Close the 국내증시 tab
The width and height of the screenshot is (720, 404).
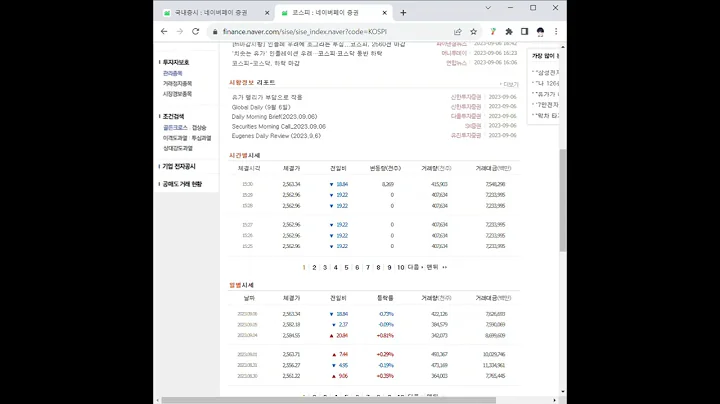pos(267,13)
